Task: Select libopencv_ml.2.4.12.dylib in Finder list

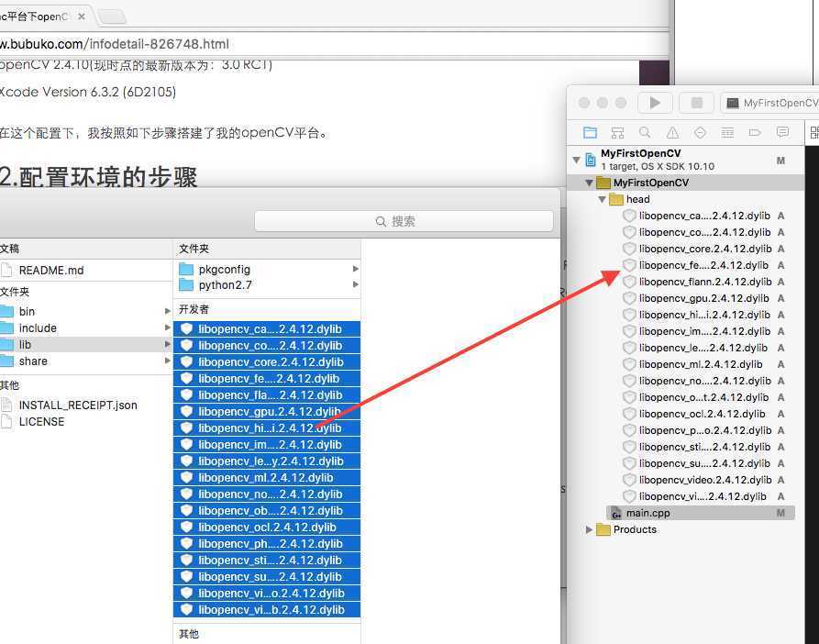Action: (267, 478)
